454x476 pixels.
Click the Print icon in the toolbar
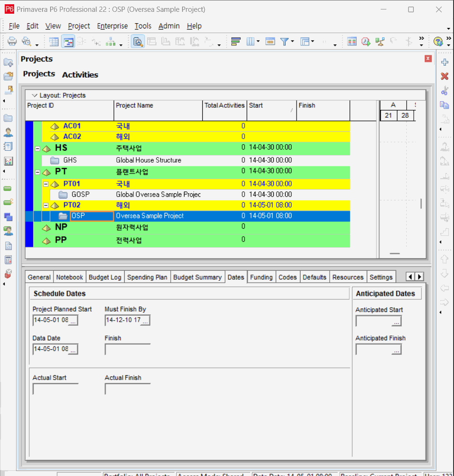(x=12, y=41)
